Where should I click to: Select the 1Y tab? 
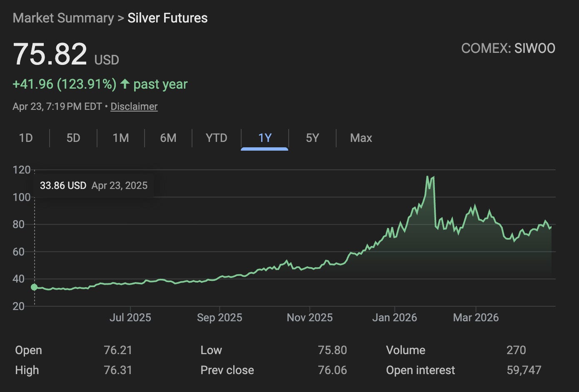coord(265,138)
